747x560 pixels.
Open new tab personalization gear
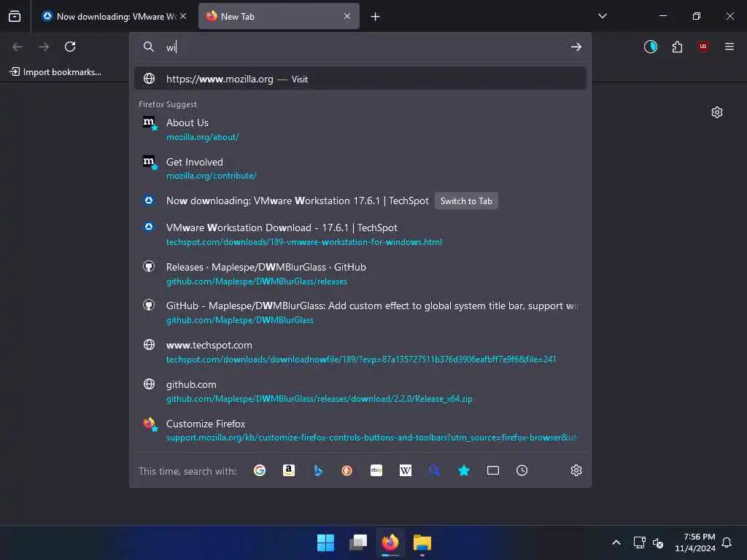(x=717, y=112)
